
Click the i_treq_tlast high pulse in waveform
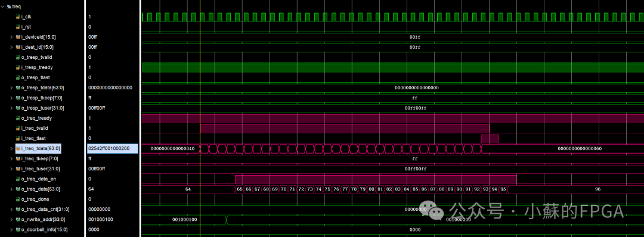tap(490, 138)
